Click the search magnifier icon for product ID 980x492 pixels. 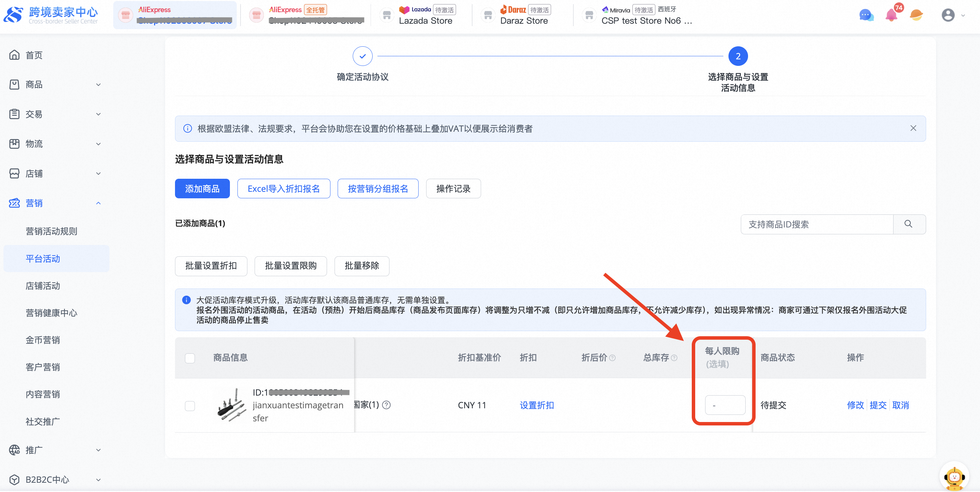coord(909,224)
